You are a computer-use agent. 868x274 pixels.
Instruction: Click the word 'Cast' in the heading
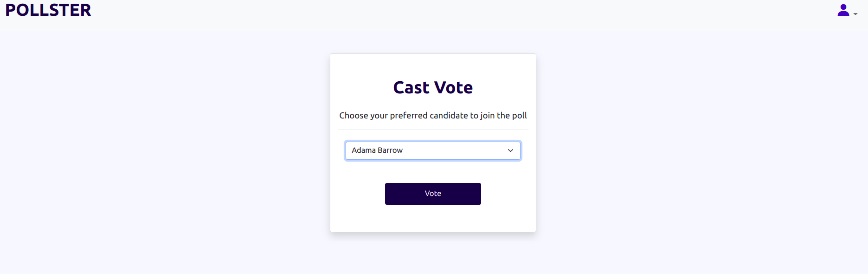pyautogui.click(x=411, y=88)
